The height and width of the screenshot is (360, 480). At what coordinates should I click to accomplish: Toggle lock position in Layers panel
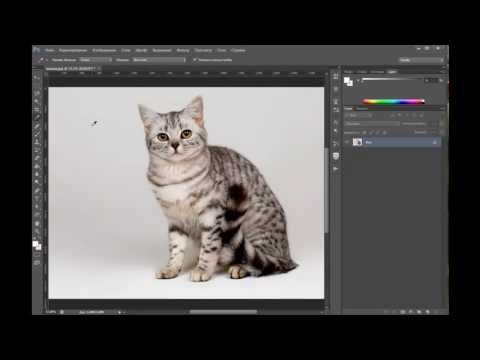point(378,132)
